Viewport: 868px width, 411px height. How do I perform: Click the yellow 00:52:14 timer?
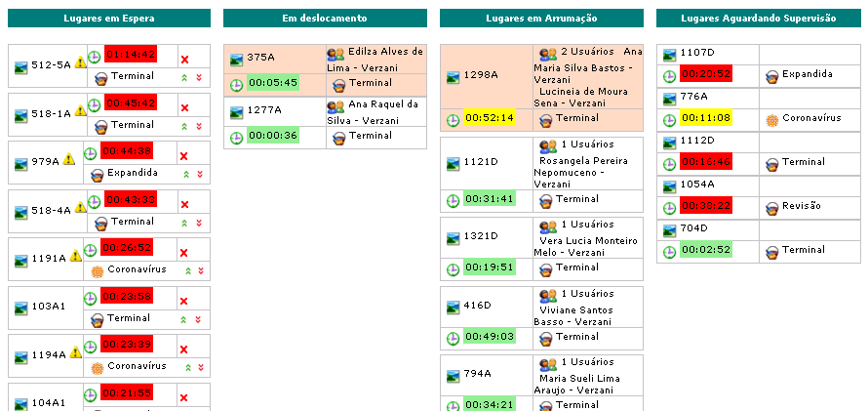(x=489, y=118)
